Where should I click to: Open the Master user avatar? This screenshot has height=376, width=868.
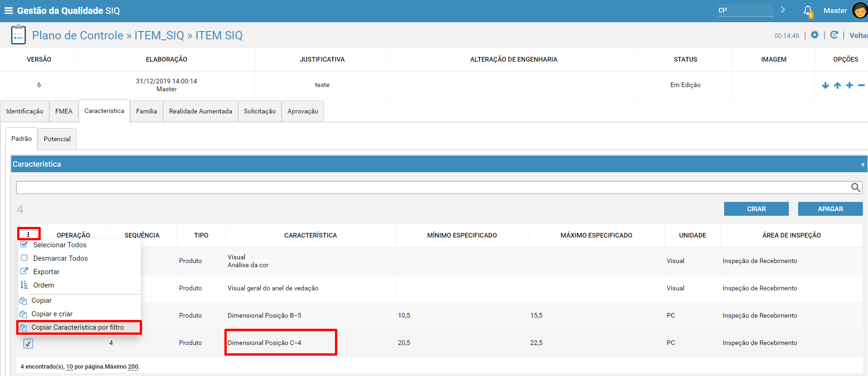pyautogui.click(x=860, y=11)
